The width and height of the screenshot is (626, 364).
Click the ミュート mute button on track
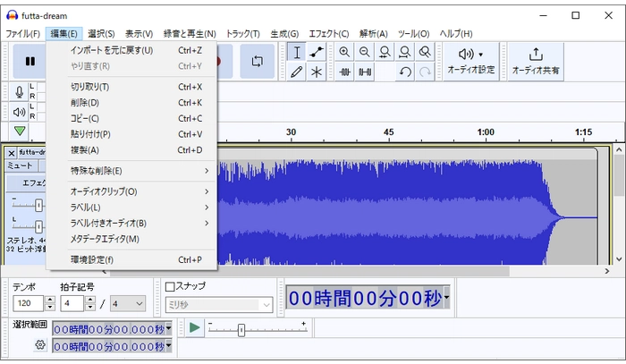click(x=20, y=165)
